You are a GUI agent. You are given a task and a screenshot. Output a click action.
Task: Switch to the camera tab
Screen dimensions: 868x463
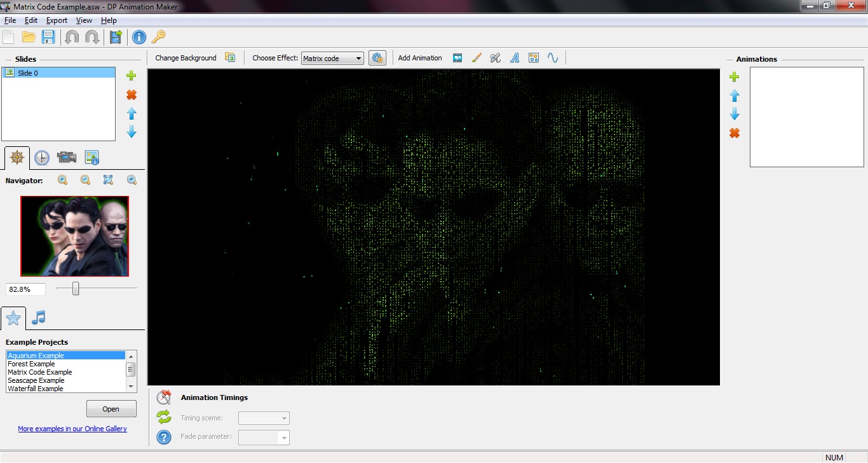click(67, 157)
